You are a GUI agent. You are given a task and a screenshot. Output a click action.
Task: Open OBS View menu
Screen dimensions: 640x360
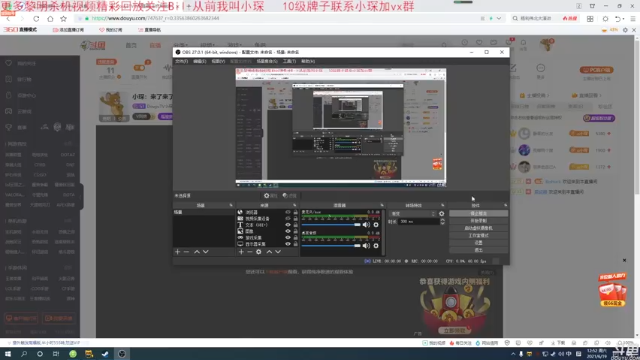(218, 61)
